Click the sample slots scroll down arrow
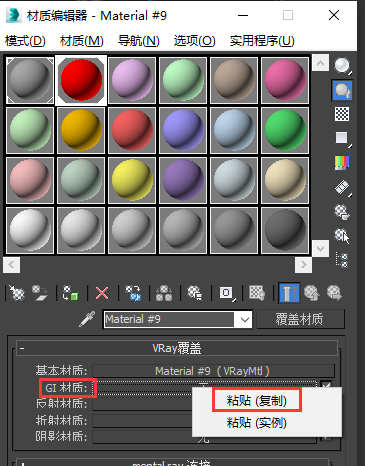 (320, 248)
